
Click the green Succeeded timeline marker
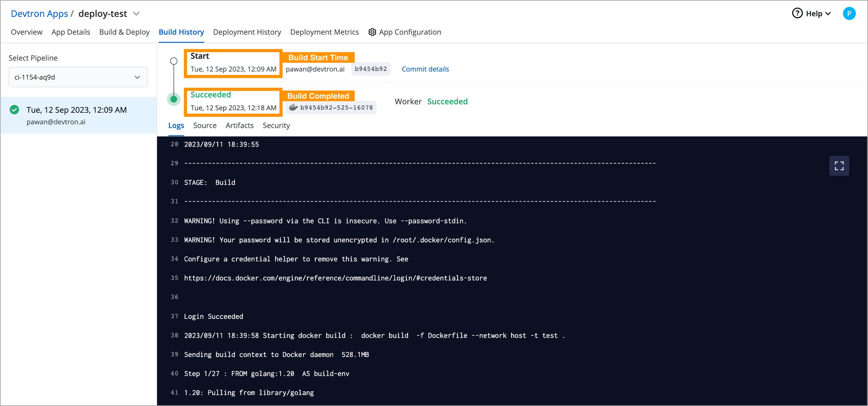point(174,99)
